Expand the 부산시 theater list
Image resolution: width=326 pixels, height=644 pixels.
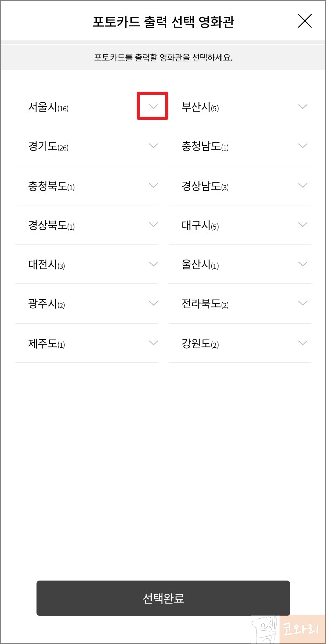point(302,106)
